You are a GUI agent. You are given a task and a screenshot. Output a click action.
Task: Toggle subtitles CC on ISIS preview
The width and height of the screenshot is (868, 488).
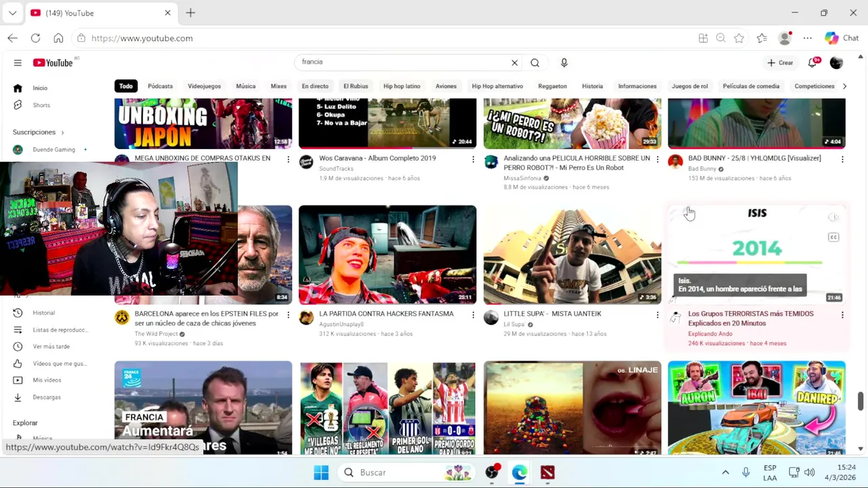click(833, 237)
